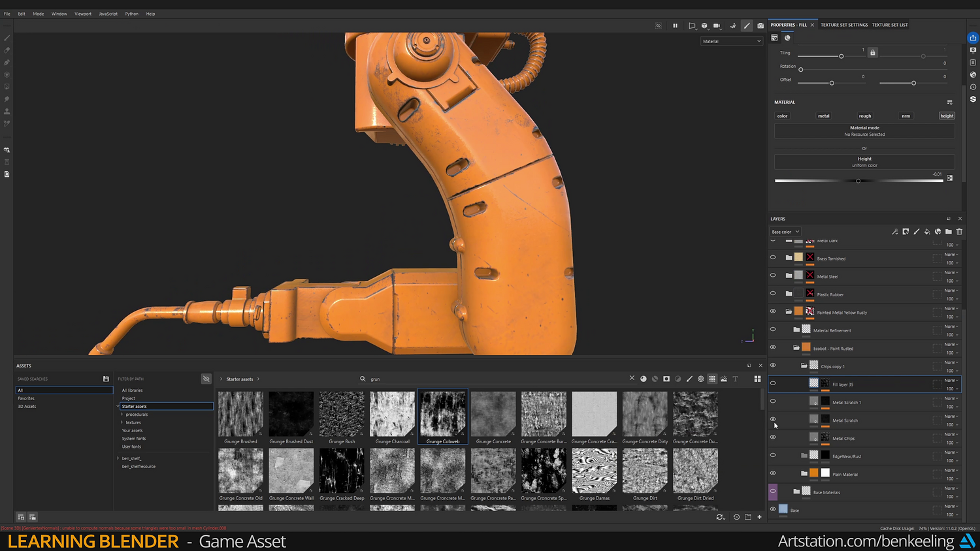980x551 pixels.
Task: Open the Python menu
Action: [x=131, y=14]
